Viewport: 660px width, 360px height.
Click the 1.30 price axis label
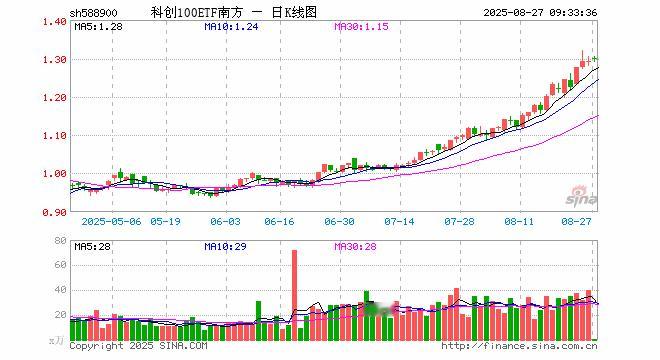[54, 60]
